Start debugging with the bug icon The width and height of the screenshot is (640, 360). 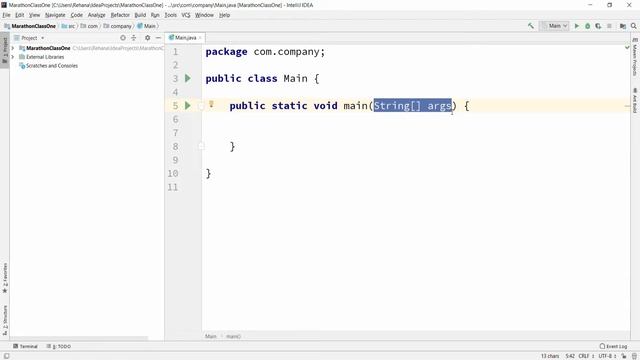click(588, 26)
